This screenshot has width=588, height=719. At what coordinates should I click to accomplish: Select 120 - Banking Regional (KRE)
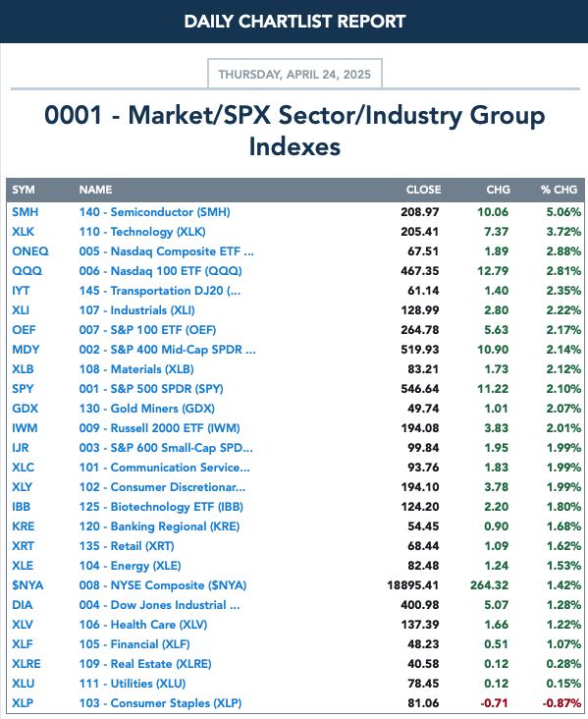pos(159,526)
